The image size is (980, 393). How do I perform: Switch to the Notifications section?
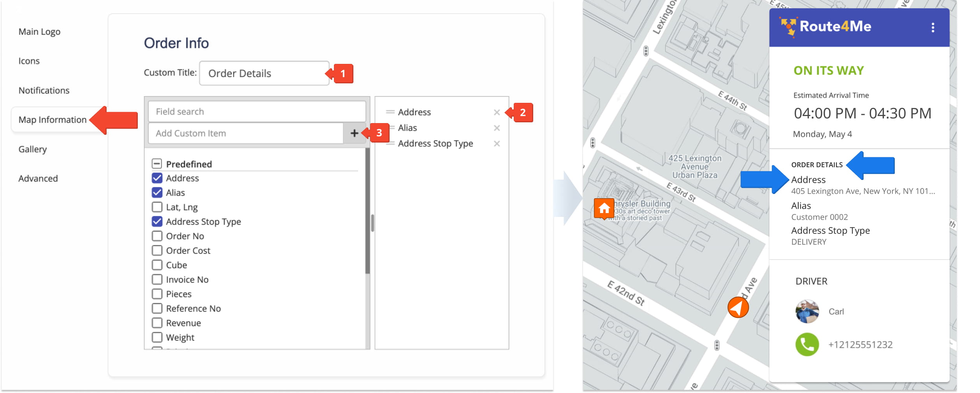pyautogui.click(x=44, y=90)
